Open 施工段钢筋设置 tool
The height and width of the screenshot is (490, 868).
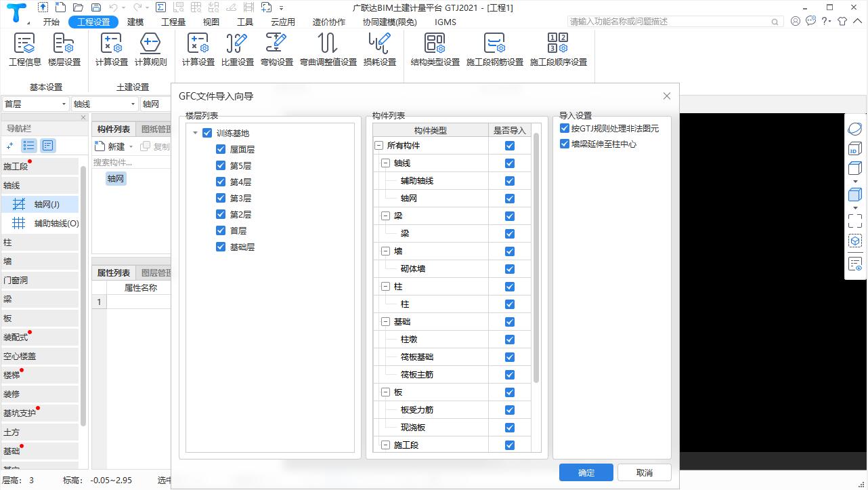pyautogui.click(x=495, y=49)
